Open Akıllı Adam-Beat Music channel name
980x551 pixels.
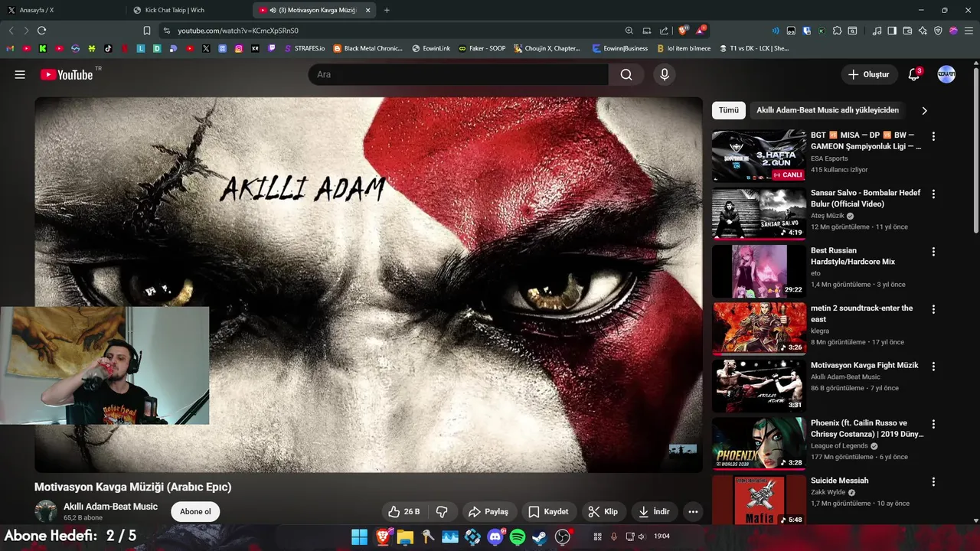(110, 507)
